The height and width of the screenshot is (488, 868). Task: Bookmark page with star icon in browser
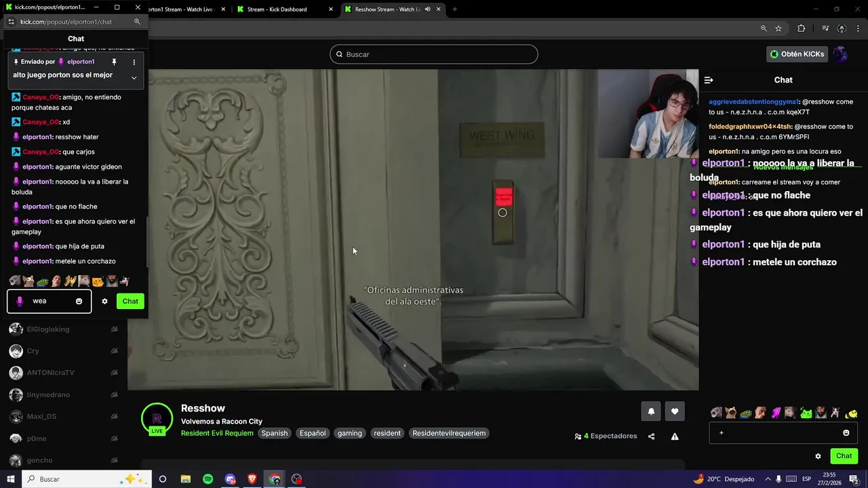click(x=778, y=28)
